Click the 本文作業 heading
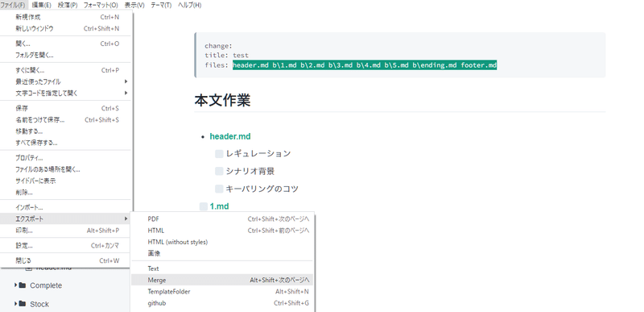The height and width of the screenshot is (312, 644). click(x=222, y=100)
